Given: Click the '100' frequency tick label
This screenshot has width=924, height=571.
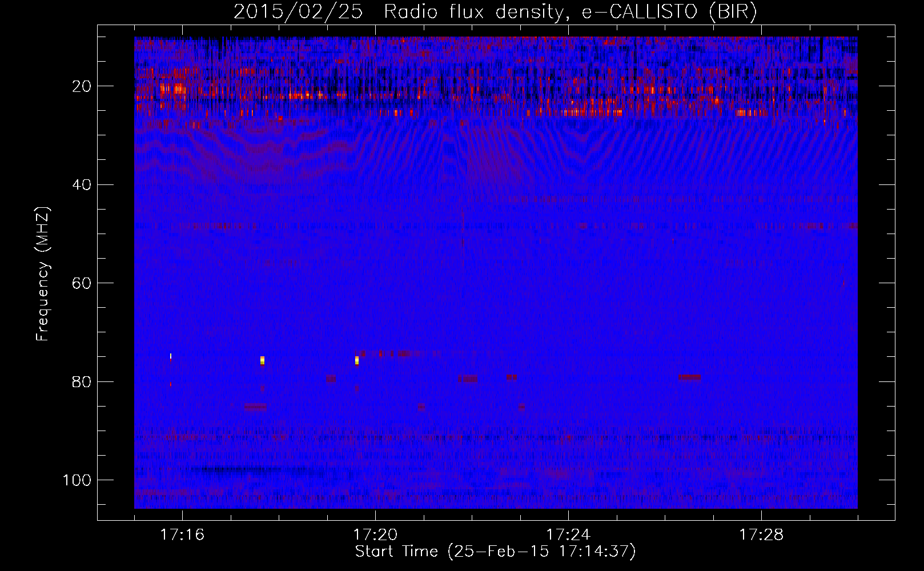Looking at the screenshot, I should pos(77,480).
